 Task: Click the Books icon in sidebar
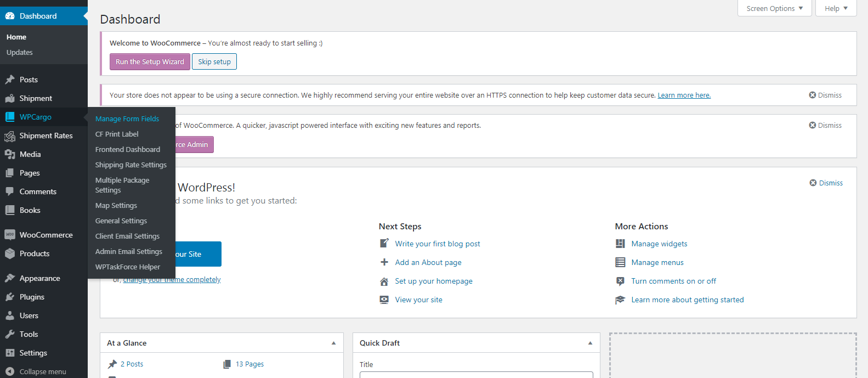point(10,210)
